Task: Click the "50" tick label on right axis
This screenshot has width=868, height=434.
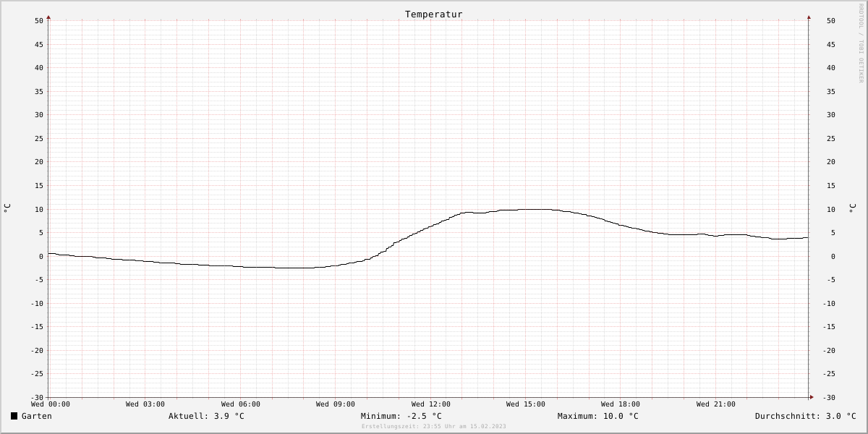Action: (x=831, y=21)
